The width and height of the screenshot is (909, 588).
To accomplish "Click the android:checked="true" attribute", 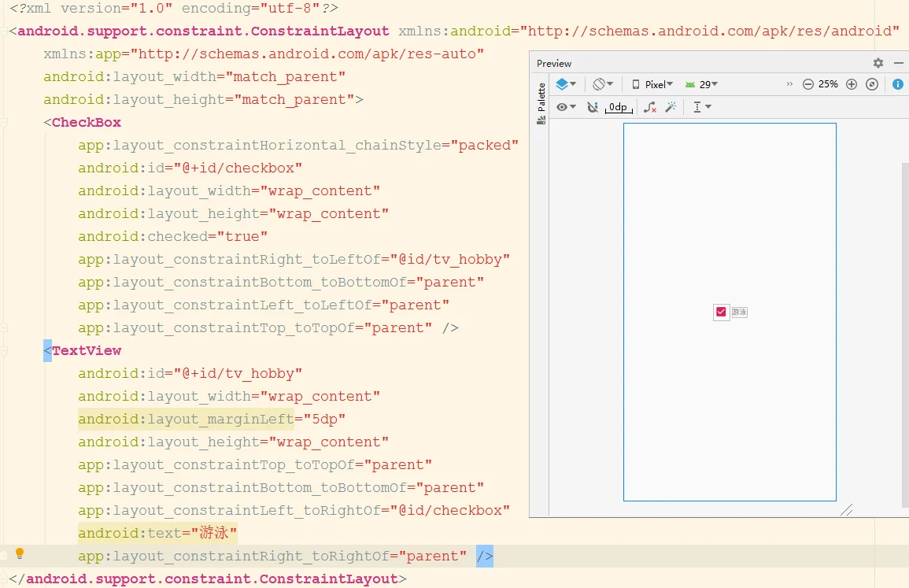I will coord(173,237).
